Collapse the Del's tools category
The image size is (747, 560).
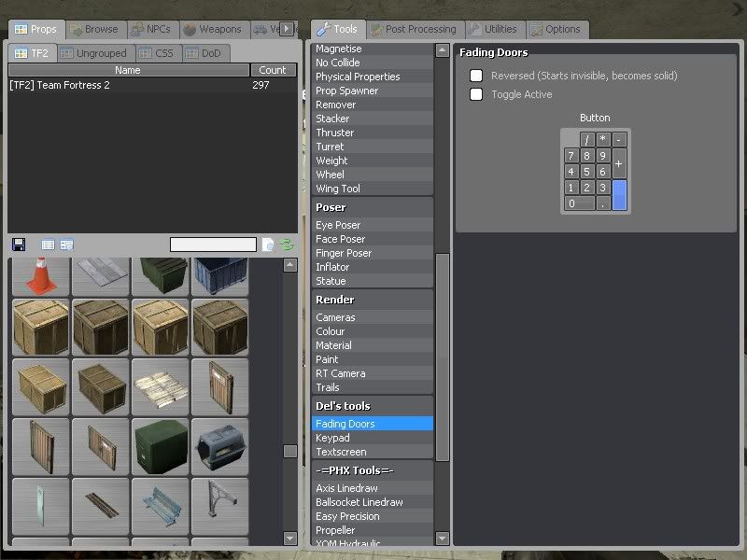click(373, 406)
